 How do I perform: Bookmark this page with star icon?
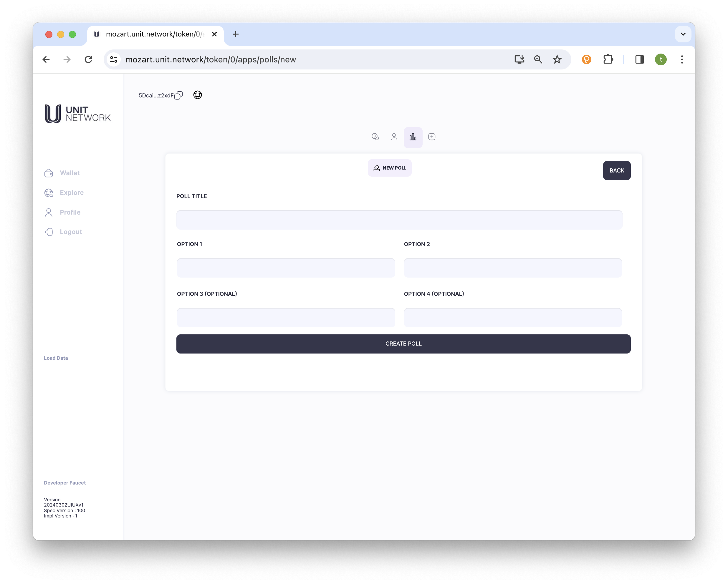[x=557, y=59]
